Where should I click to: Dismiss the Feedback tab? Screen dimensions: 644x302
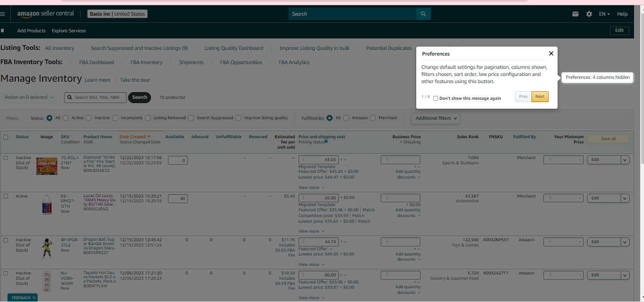coord(34,298)
